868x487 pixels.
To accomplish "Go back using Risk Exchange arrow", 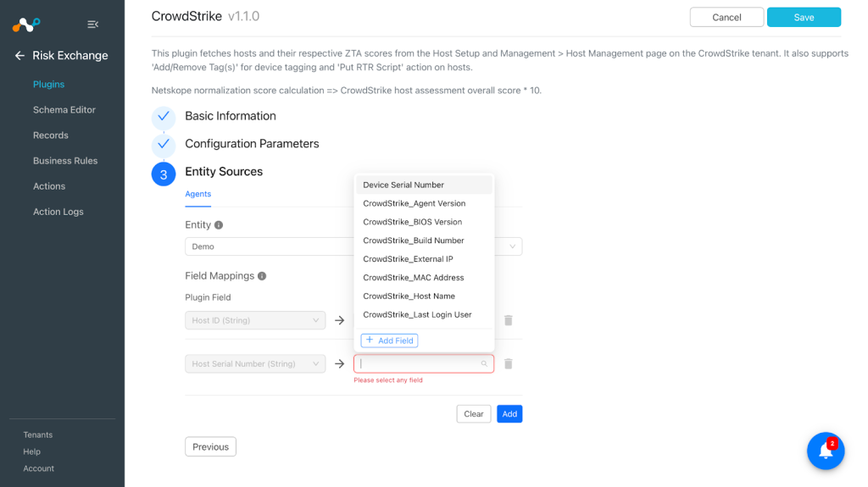I will (19, 55).
